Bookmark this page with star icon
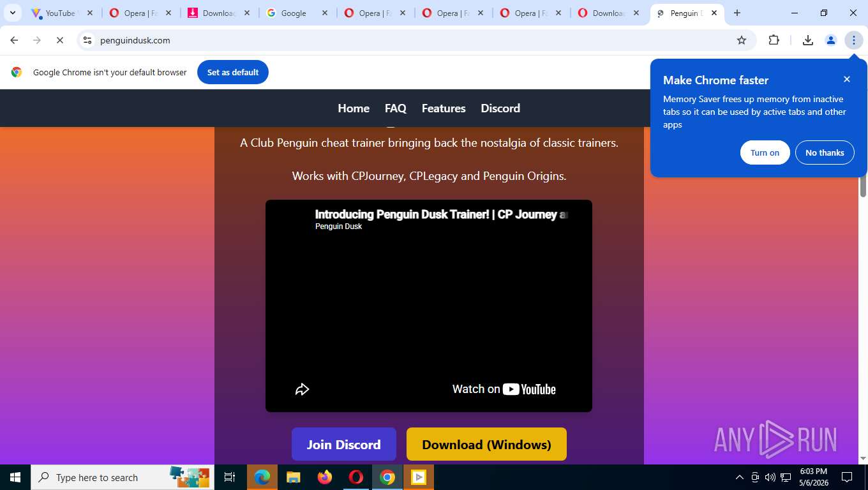The image size is (868, 490). [742, 40]
